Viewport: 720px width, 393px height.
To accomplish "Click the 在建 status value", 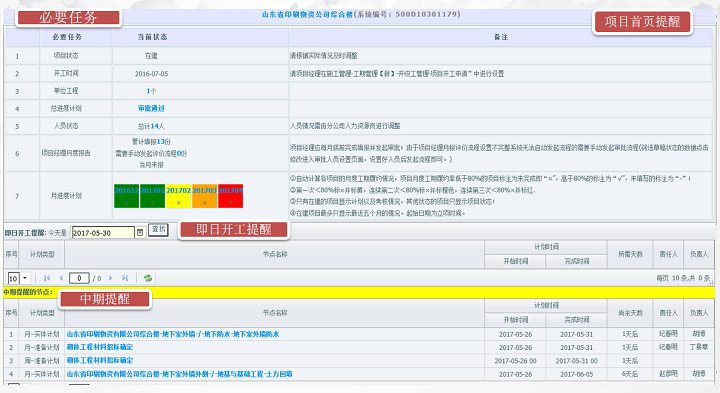I will [x=151, y=56].
